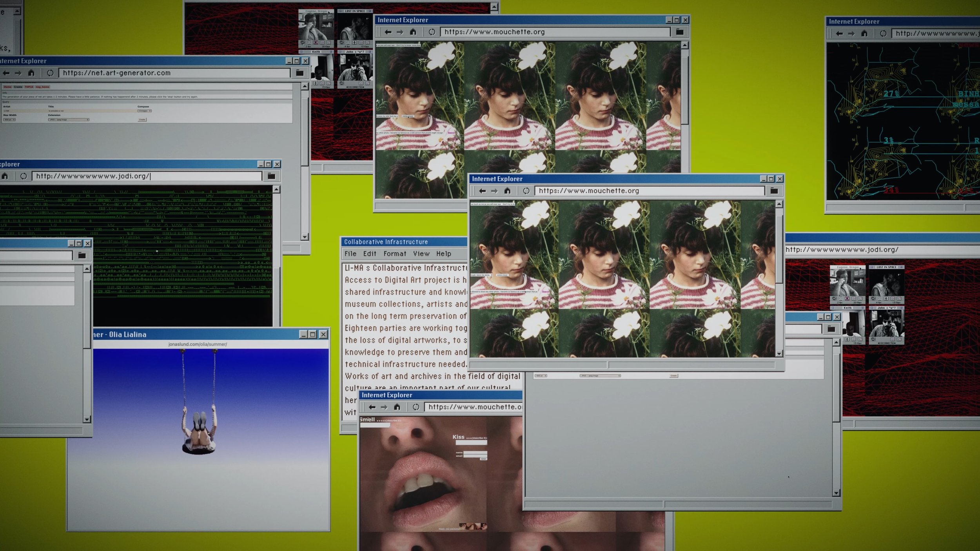Select the TOP10 tab in net.art-generator page

click(29, 87)
